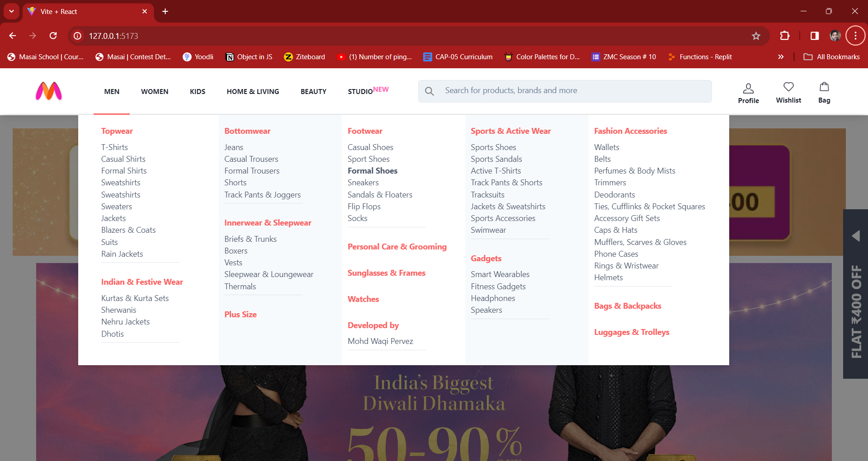The height and width of the screenshot is (461, 868).
Task: Select the Topwear category heading
Action: (117, 131)
